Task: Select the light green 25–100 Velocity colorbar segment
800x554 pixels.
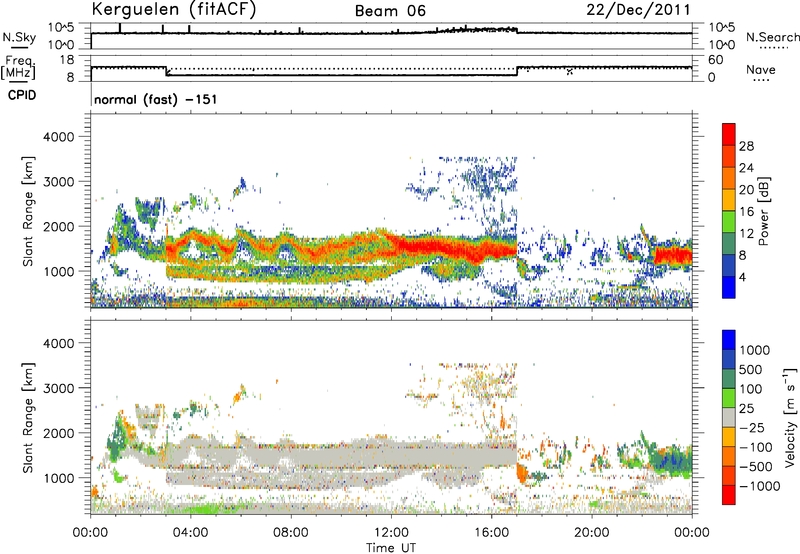Action: (x=729, y=398)
